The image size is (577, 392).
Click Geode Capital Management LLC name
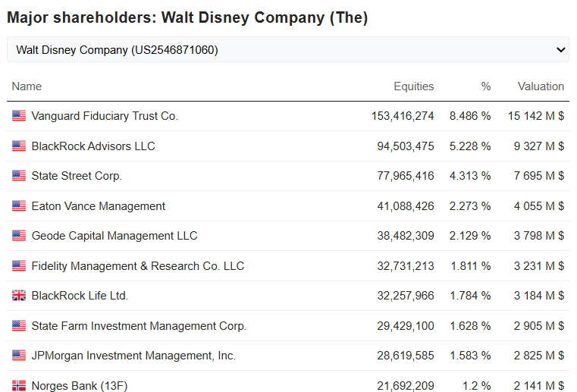coord(114,236)
